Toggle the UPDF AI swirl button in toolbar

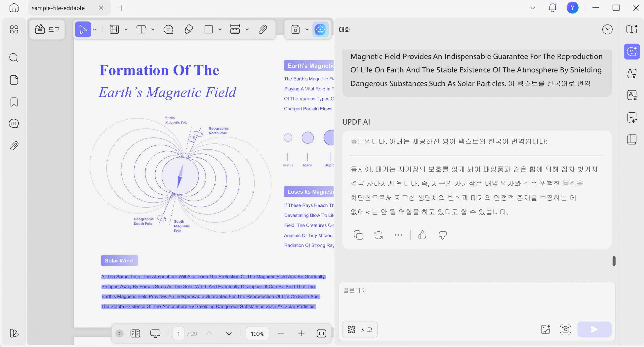pos(320,29)
